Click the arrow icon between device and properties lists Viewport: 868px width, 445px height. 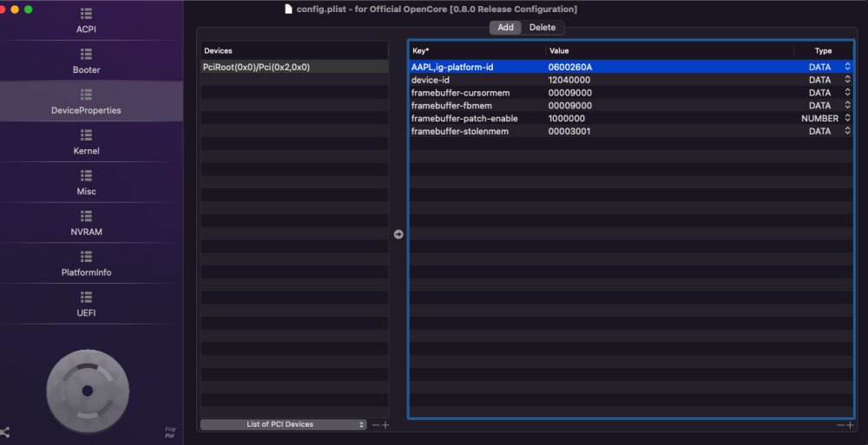[x=398, y=235]
